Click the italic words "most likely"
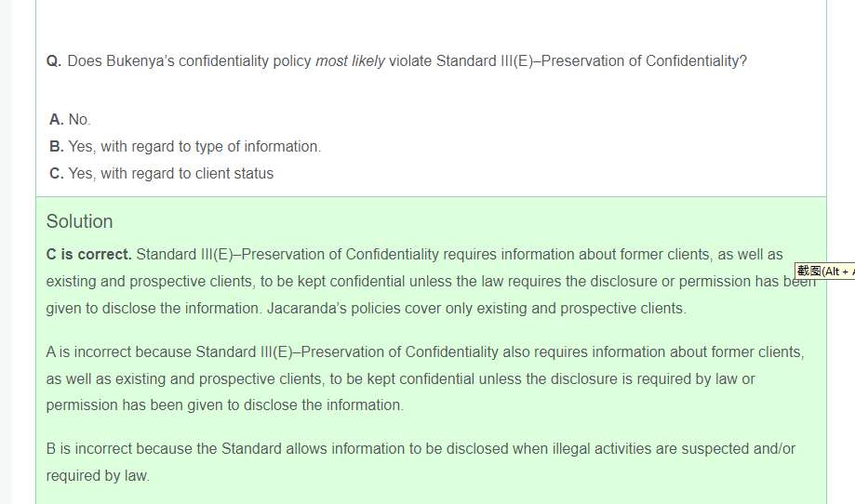 (350, 61)
